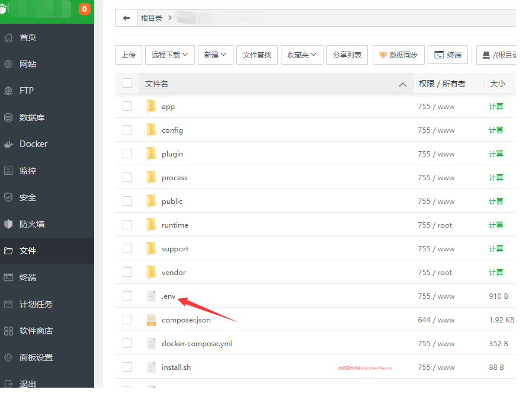Toggle the select-all checkbox in header
Screen dimensions: 532x393
coord(127,83)
